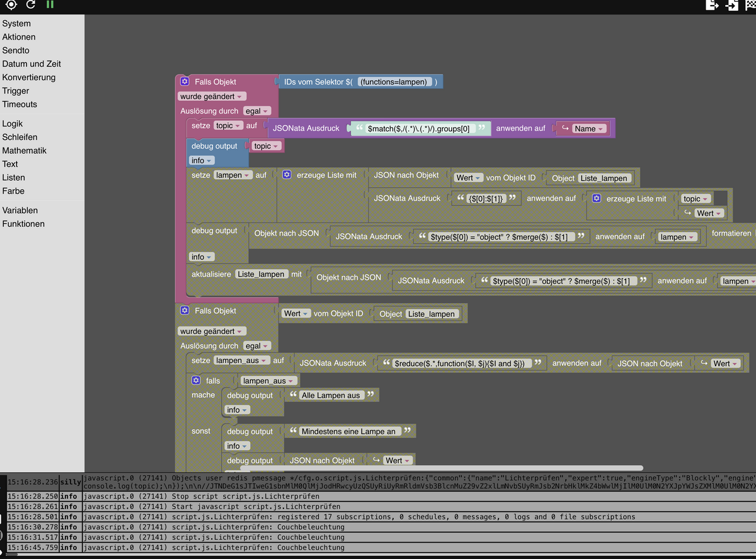756x559 pixels.
Task: Open lampen dropdown in aktualisiere block
Action: pyautogui.click(x=739, y=281)
